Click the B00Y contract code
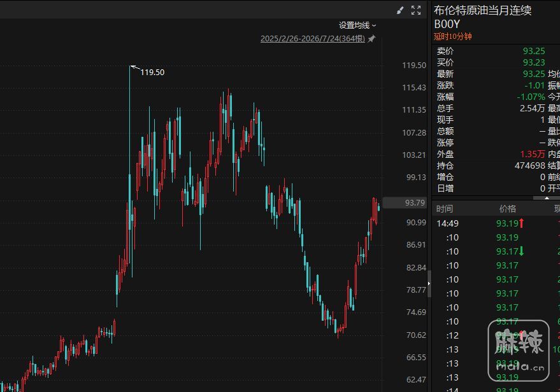560x392 pixels. [447, 24]
